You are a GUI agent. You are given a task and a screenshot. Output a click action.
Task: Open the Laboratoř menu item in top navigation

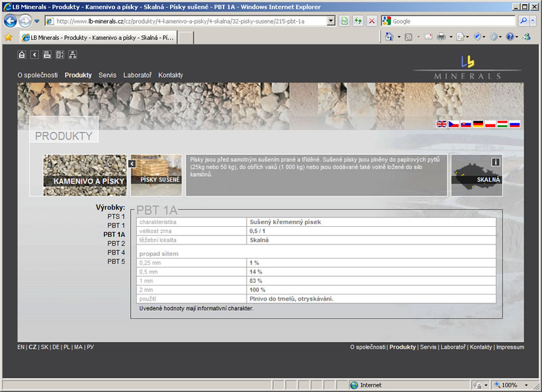coord(138,75)
